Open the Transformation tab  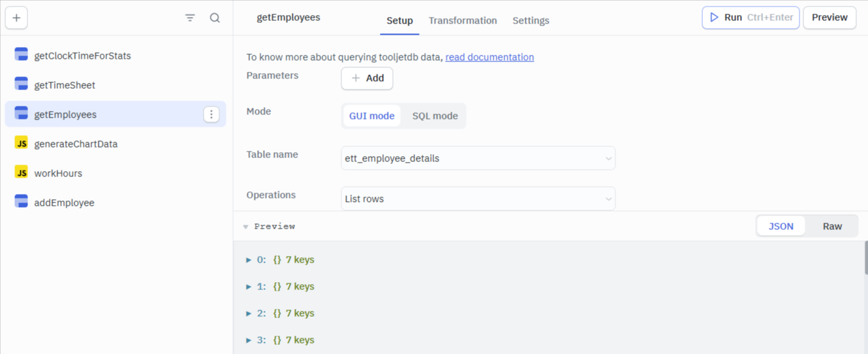coord(463,20)
